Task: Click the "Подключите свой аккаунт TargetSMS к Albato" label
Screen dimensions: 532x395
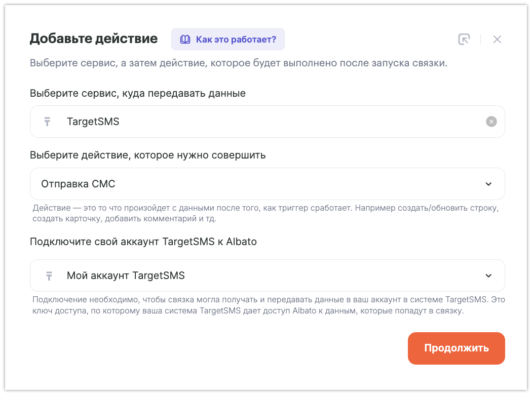Action: pyautogui.click(x=143, y=242)
